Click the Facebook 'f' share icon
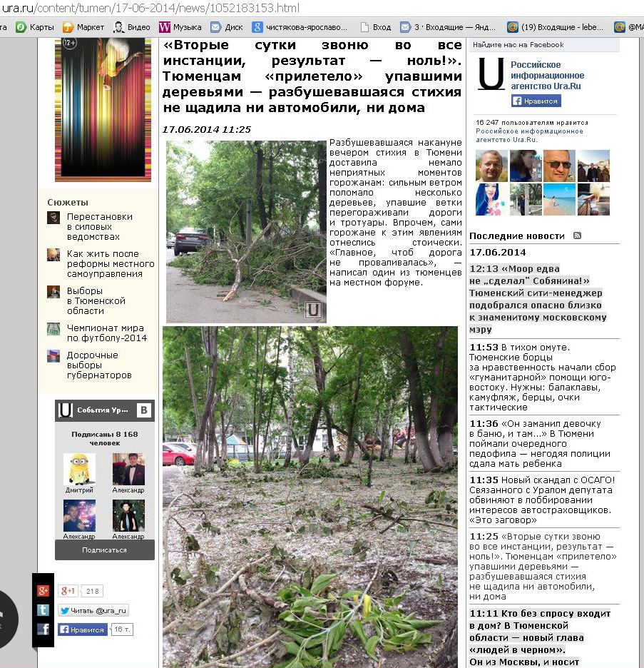 [43, 629]
